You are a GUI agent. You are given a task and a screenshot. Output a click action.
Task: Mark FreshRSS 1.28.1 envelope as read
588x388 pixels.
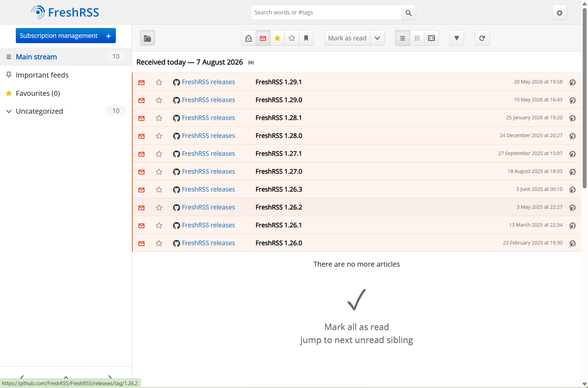pyautogui.click(x=141, y=118)
